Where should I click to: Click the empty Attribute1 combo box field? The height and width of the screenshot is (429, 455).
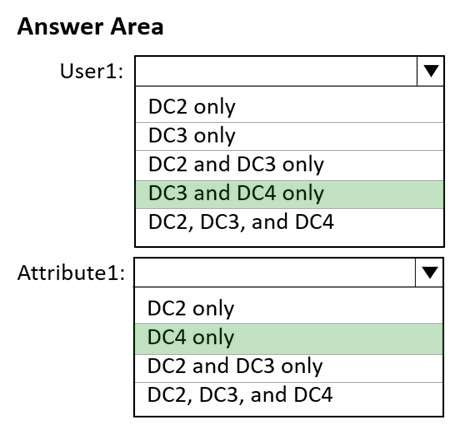(275, 272)
